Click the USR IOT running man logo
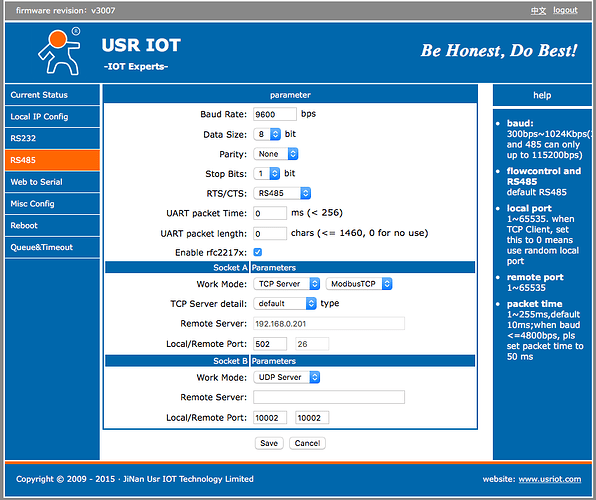 tap(59, 51)
